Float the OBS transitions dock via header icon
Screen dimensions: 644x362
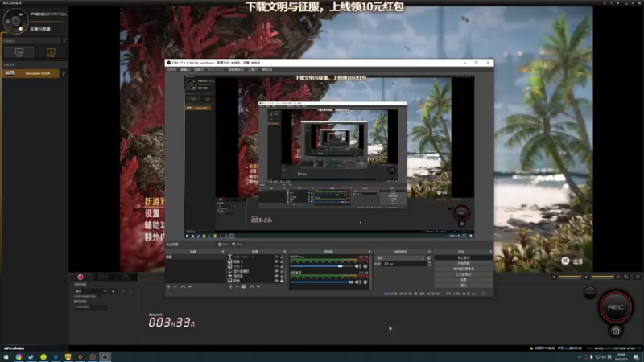[x=430, y=252]
